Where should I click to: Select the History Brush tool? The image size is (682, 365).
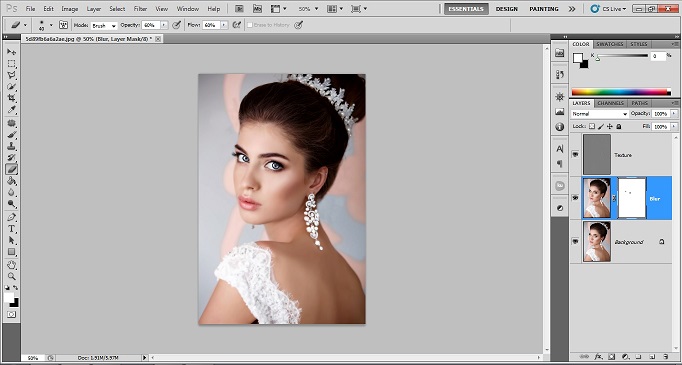coord(11,157)
